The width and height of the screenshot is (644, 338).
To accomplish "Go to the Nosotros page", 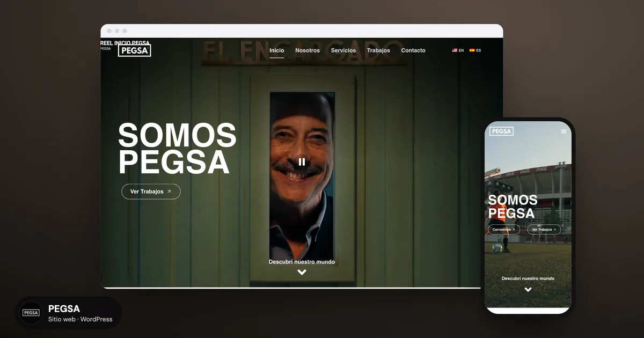I will click(x=308, y=50).
